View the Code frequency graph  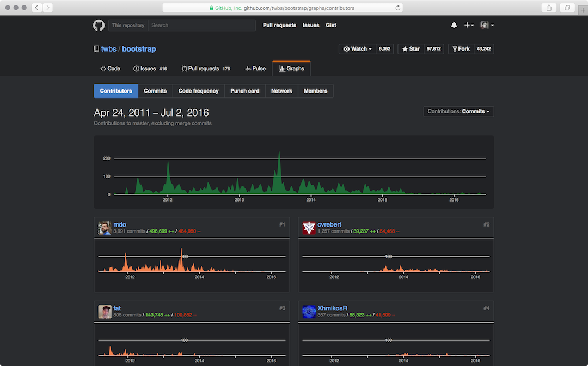(198, 91)
